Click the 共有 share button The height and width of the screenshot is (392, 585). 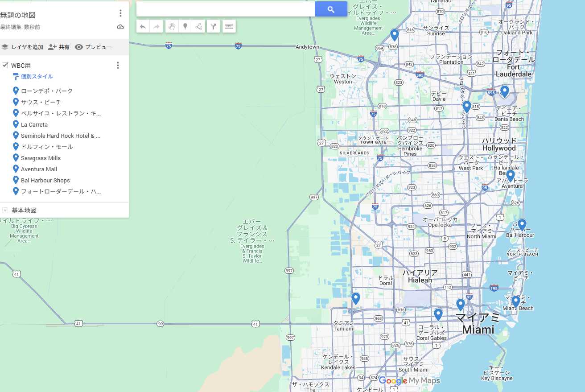pos(59,47)
